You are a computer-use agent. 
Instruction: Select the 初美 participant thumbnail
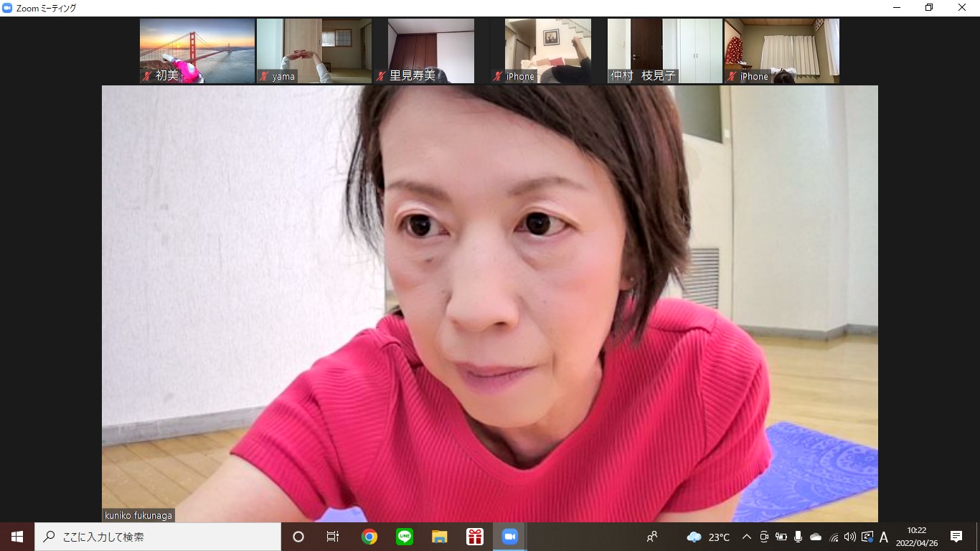tap(197, 51)
